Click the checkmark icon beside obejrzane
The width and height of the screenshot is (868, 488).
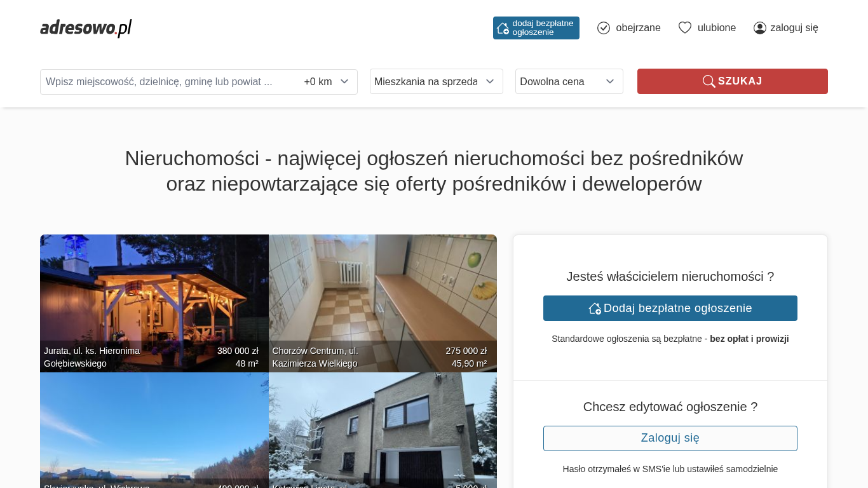[604, 28]
